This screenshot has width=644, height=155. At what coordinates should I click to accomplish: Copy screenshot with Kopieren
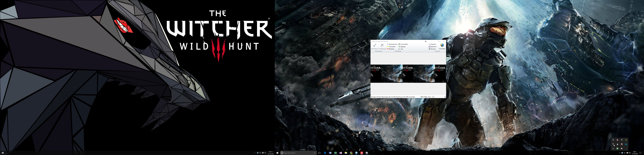pyautogui.click(x=432, y=44)
